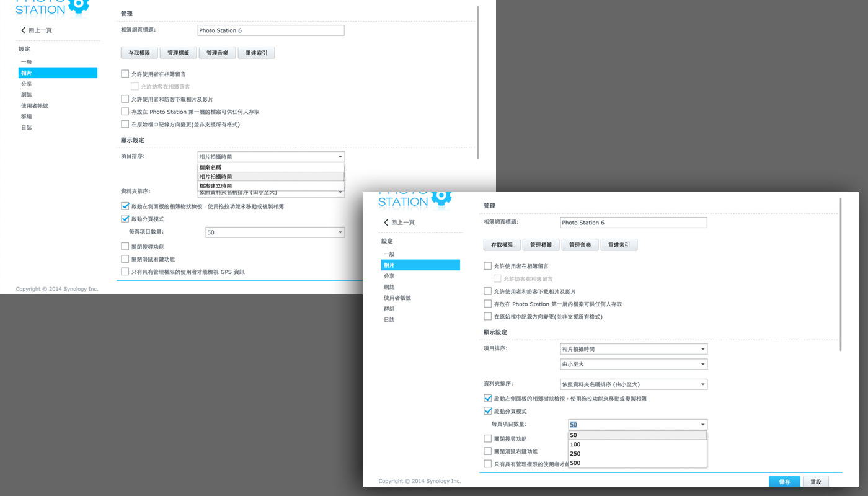868x496 pixels.
Task: Select 群組 in the front window sidebar
Action: point(389,309)
